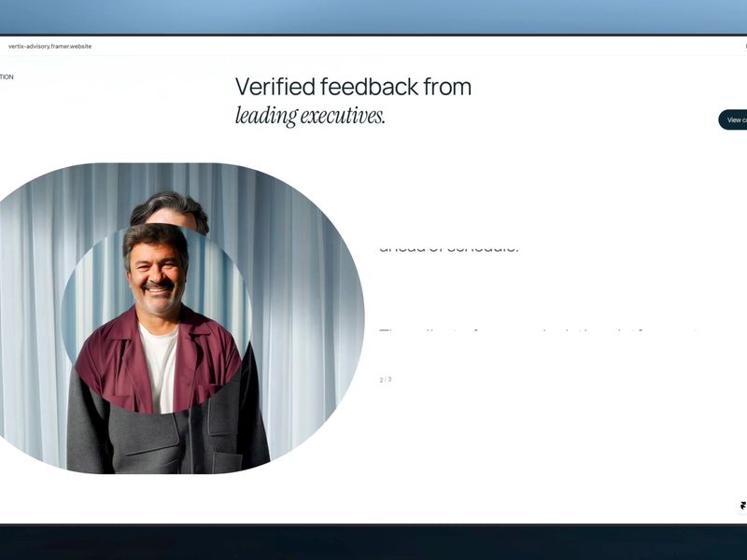Click the dark View button at right edge
The width and height of the screenshot is (747, 560).
coord(733,119)
